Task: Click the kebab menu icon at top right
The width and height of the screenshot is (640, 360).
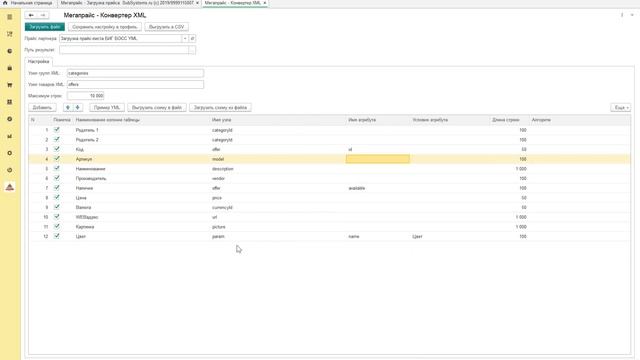Action: [622, 15]
